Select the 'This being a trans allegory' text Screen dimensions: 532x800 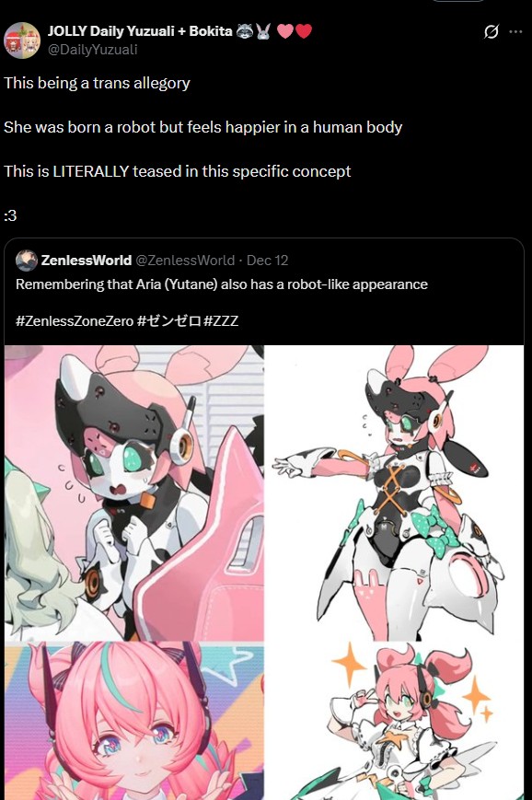point(97,83)
